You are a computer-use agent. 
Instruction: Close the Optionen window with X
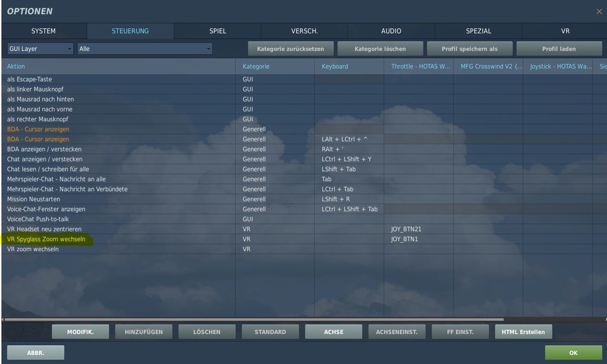(599, 11)
